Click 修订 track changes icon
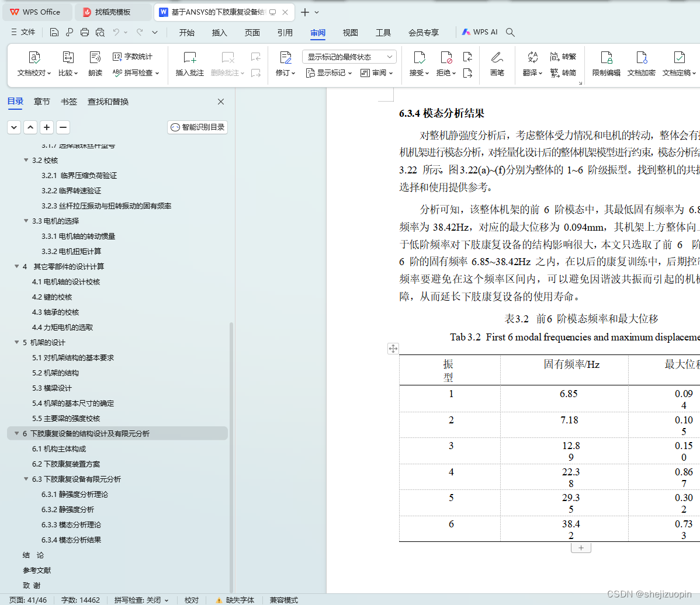The width and height of the screenshot is (700, 605). click(285, 58)
